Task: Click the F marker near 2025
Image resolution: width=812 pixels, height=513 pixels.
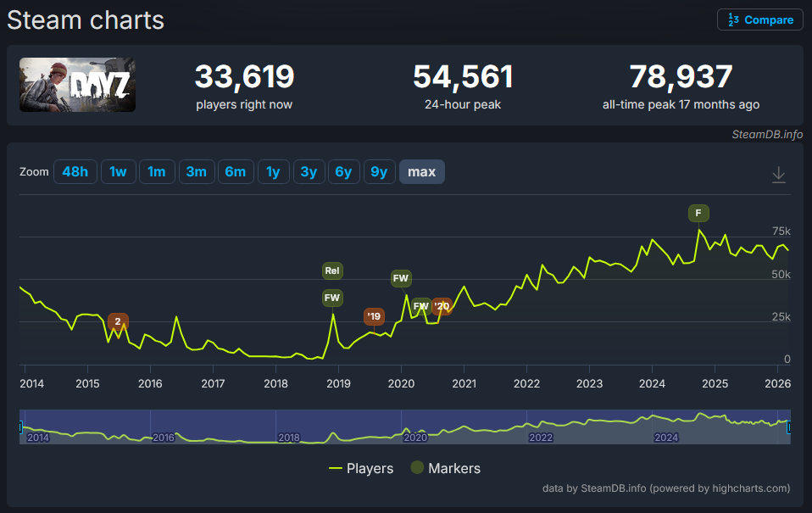Action: point(698,213)
